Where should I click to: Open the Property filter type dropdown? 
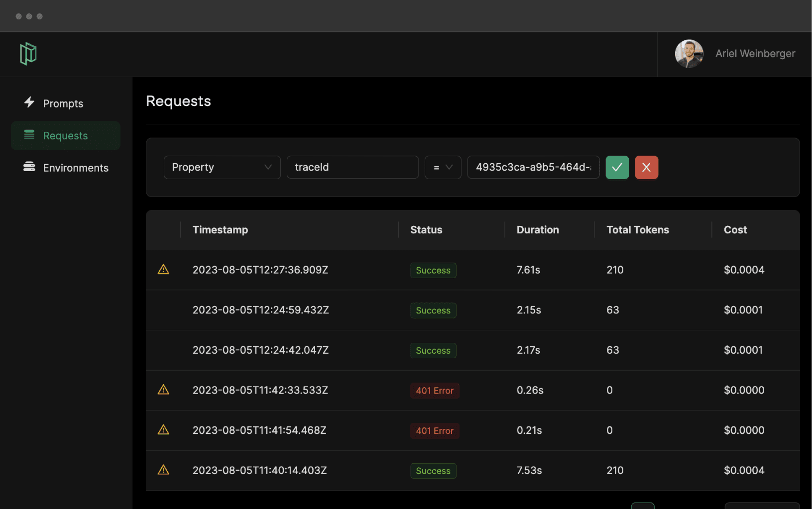pos(222,167)
